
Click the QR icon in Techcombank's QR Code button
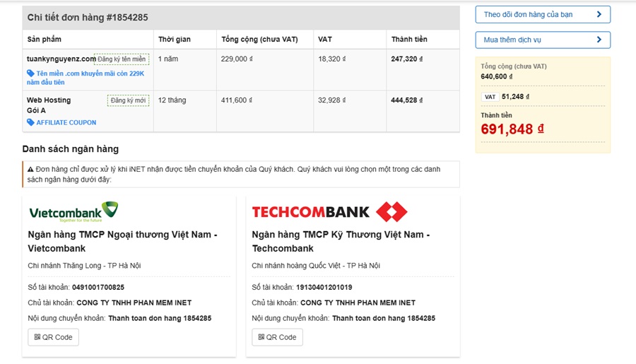click(x=261, y=337)
